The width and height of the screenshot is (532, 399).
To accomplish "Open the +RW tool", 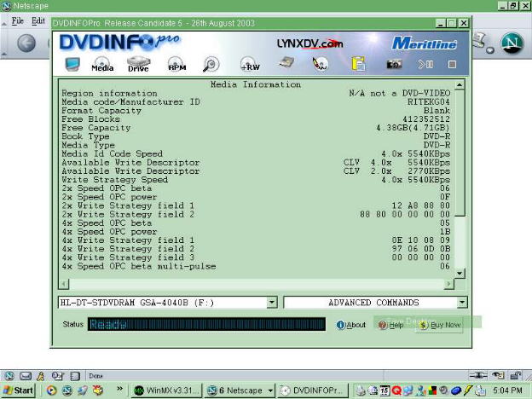I will 250,64.
